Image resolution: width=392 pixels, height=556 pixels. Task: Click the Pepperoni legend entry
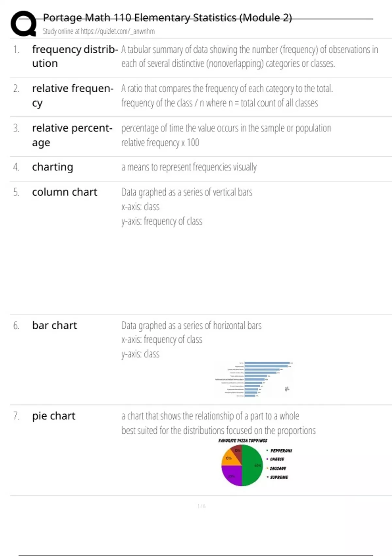[280, 450]
